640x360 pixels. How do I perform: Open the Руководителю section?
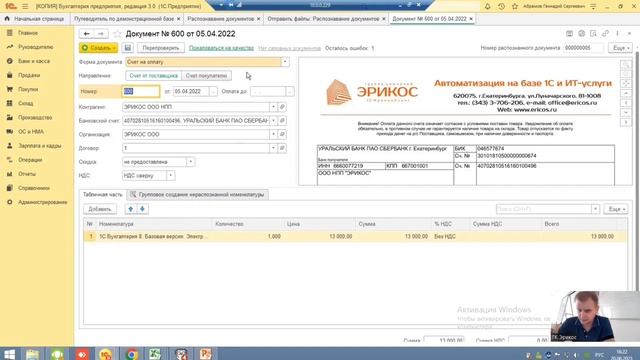(36, 47)
